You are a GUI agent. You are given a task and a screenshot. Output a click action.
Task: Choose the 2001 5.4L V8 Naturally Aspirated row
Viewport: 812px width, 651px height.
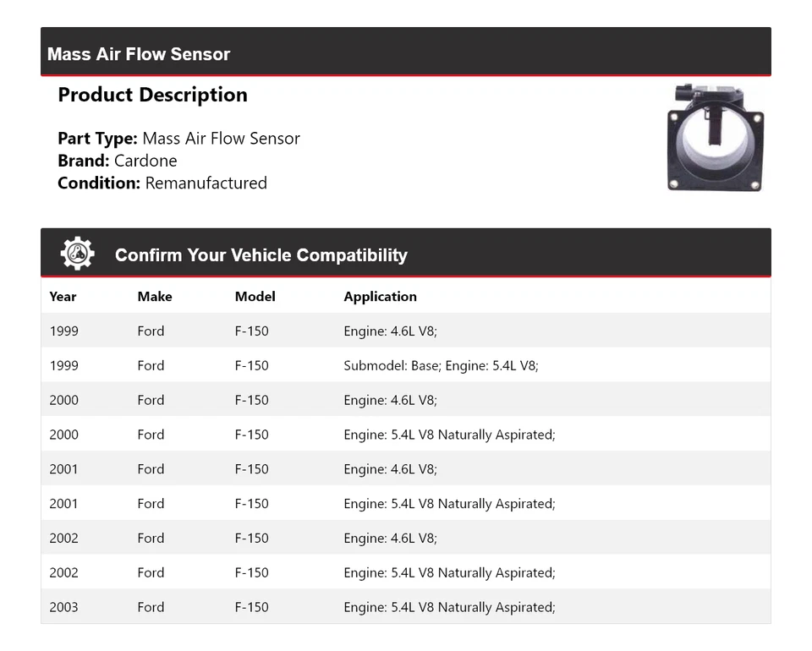(405, 504)
